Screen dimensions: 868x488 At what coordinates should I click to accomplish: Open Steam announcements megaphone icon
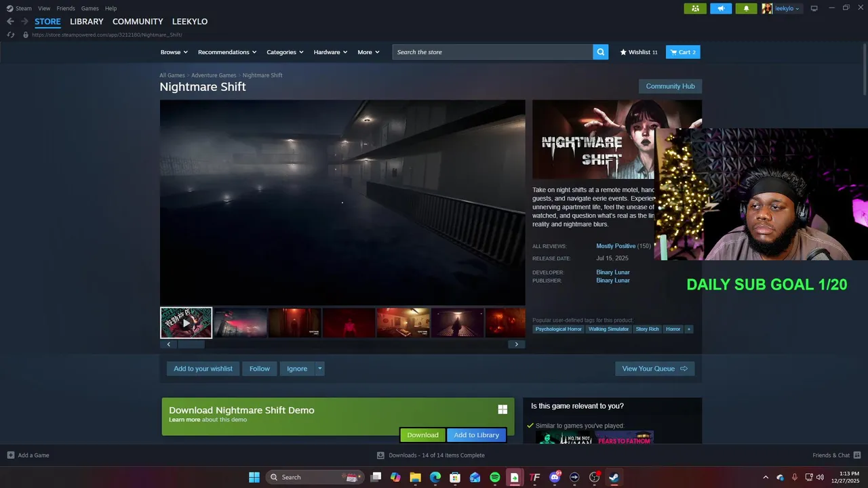click(x=721, y=8)
